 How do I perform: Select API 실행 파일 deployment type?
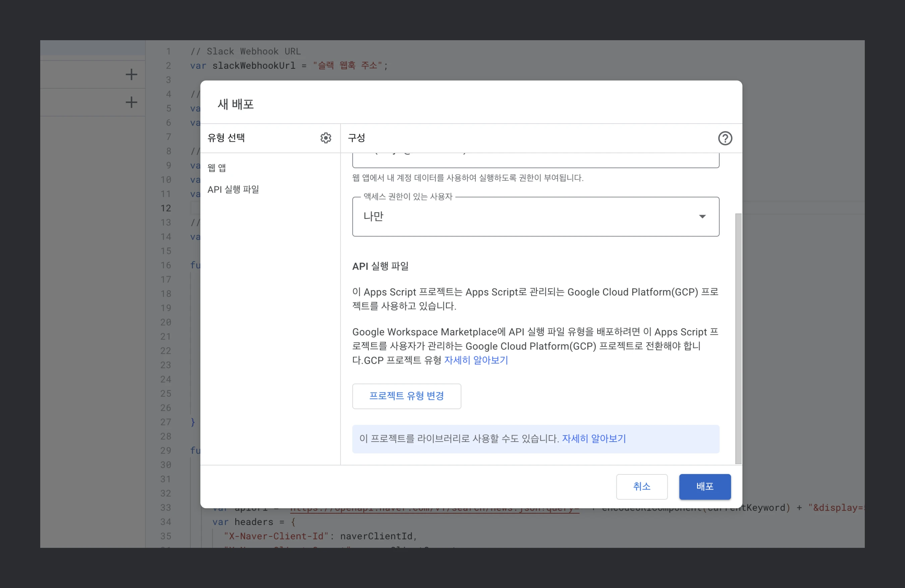point(233,189)
